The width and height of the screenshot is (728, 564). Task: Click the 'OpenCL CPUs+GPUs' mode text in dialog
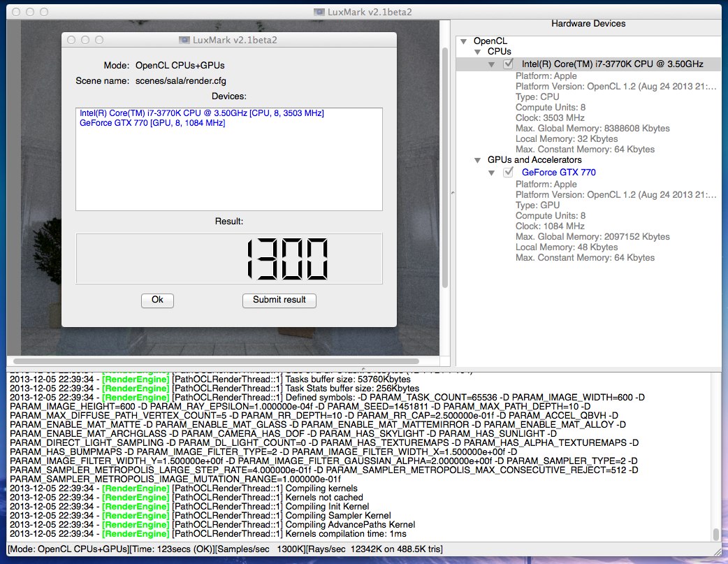180,66
